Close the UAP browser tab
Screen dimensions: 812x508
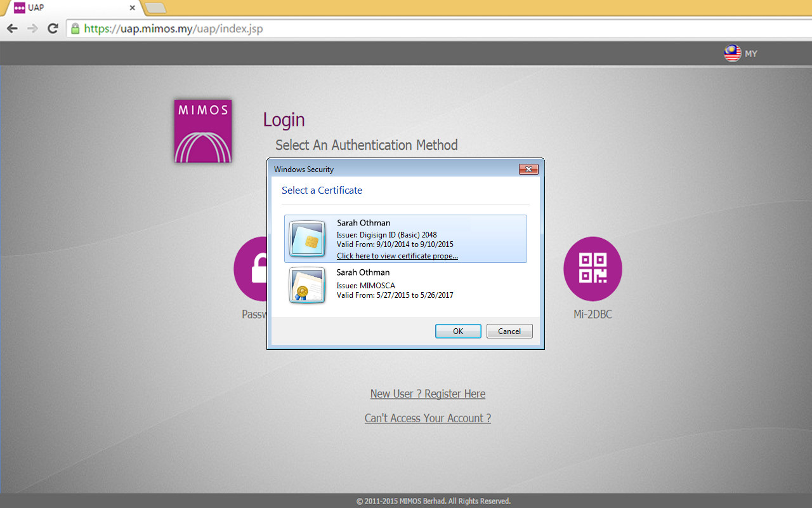132,8
